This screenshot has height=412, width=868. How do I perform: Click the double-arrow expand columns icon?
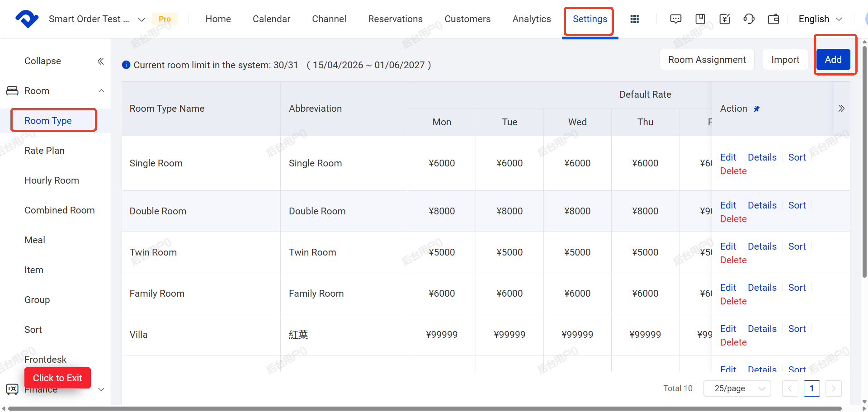pos(841,109)
